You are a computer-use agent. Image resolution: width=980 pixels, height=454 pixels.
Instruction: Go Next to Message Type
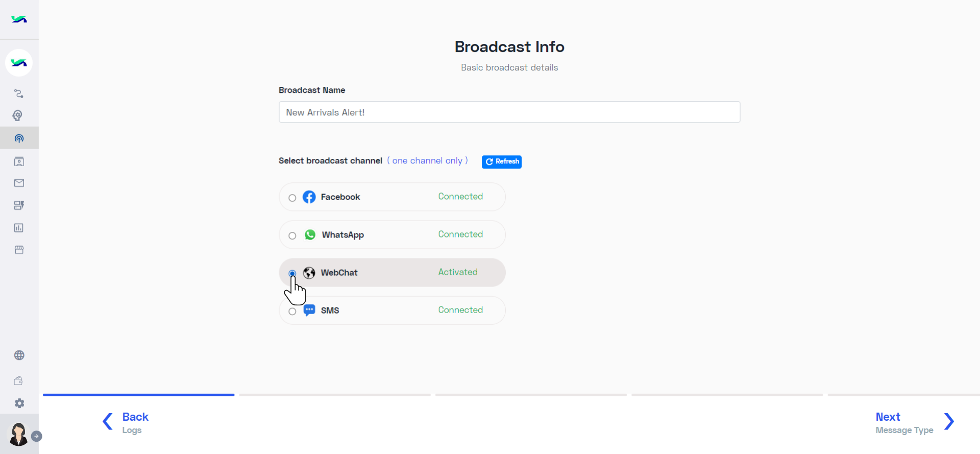tap(904, 423)
